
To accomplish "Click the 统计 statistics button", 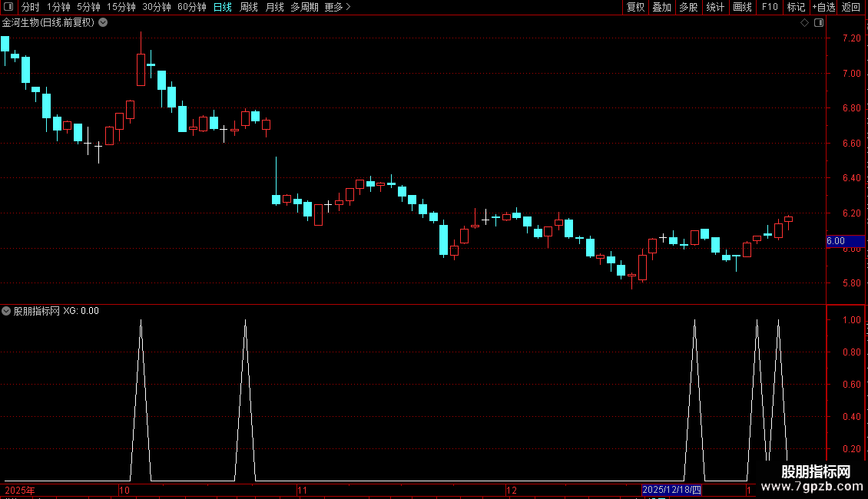I will tap(715, 7).
